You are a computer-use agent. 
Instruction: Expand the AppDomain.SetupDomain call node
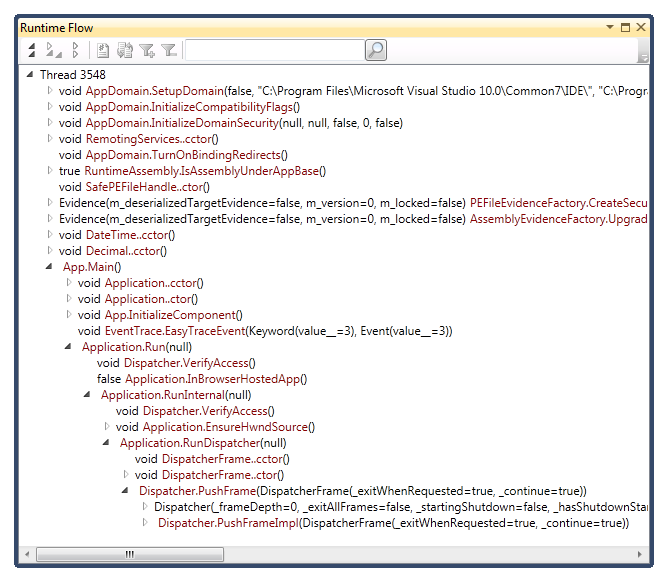50,91
